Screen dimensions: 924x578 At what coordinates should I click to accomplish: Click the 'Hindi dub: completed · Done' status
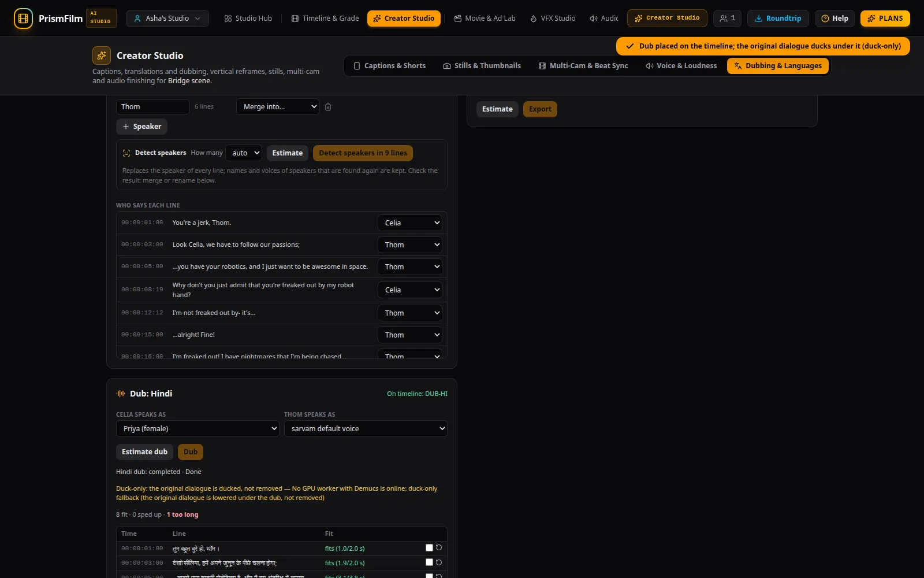tap(159, 472)
